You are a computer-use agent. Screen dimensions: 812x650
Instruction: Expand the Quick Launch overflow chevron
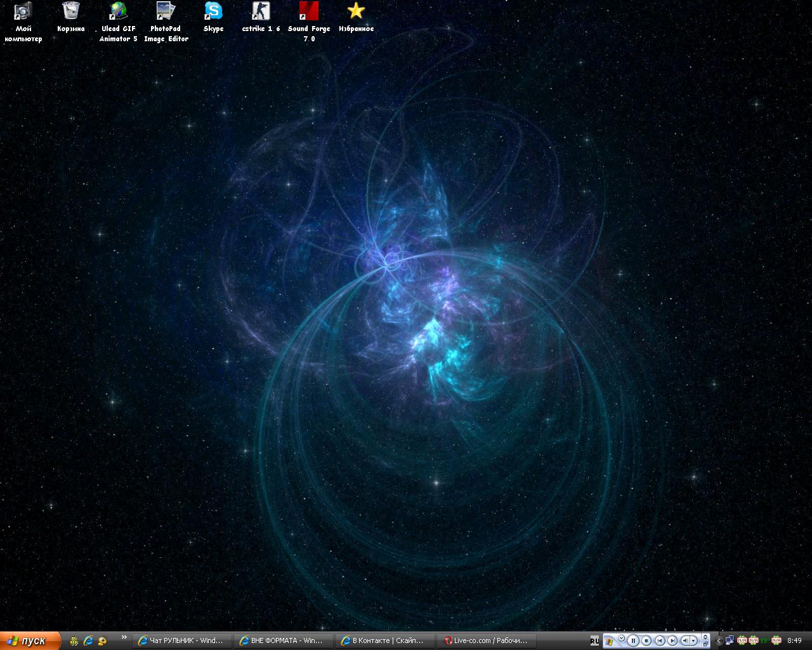124,638
